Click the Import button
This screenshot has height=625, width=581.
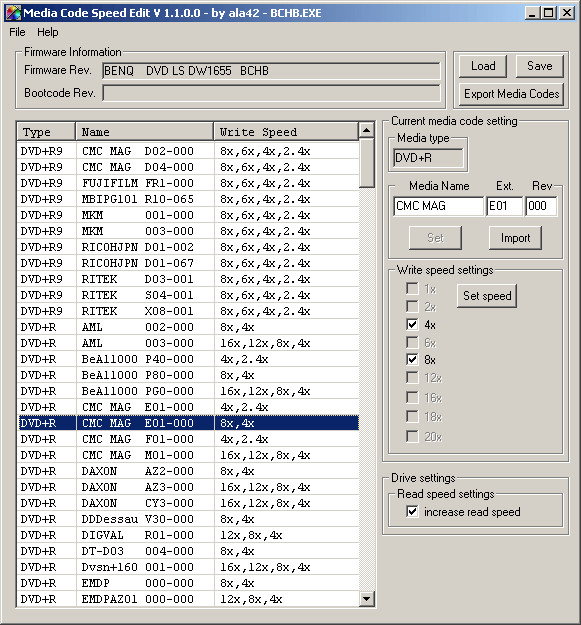pyautogui.click(x=515, y=238)
